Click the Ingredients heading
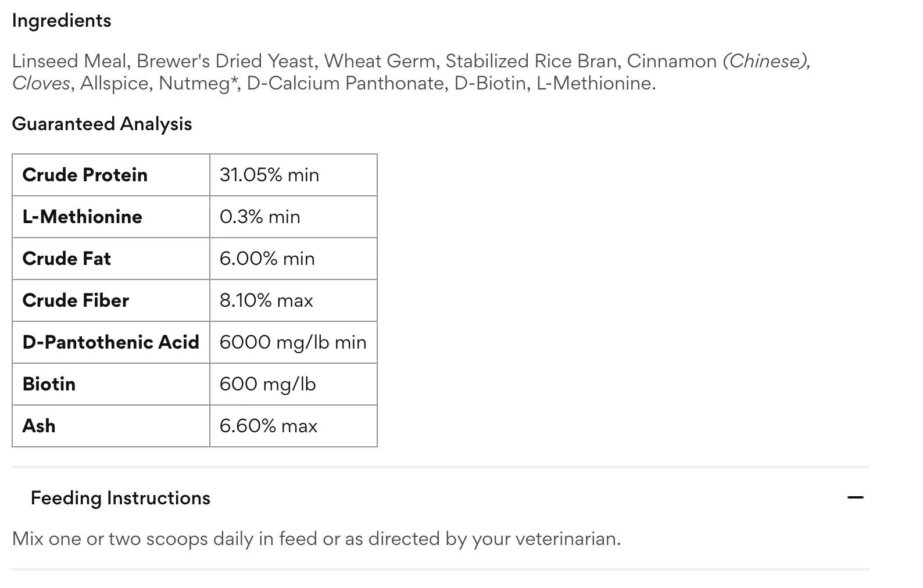Screen dimensions: 923x588 click(x=62, y=20)
